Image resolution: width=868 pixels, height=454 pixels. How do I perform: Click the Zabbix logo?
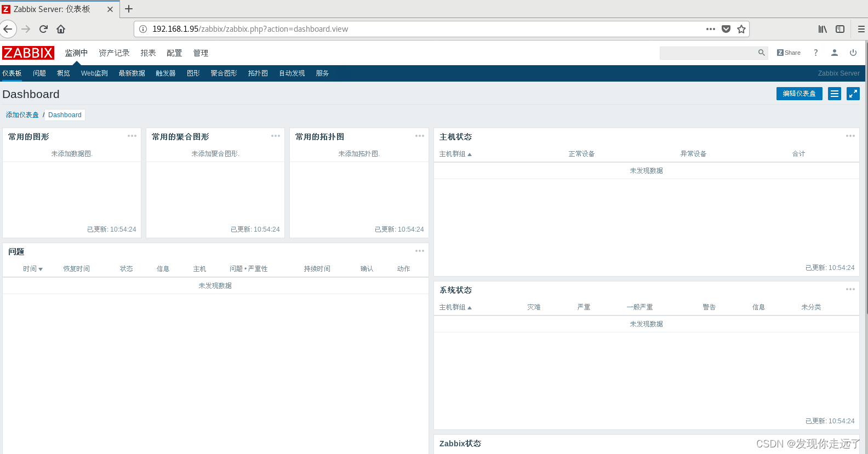[28, 53]
